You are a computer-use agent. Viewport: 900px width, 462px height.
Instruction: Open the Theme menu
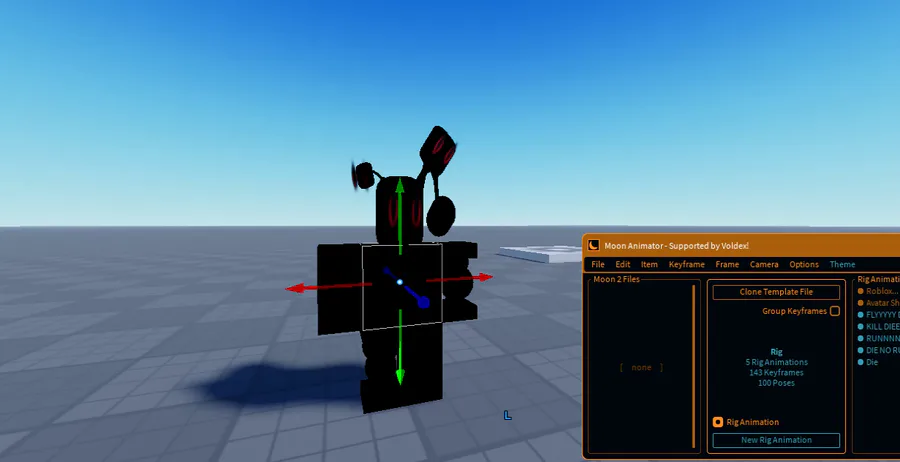pos(842,265)
